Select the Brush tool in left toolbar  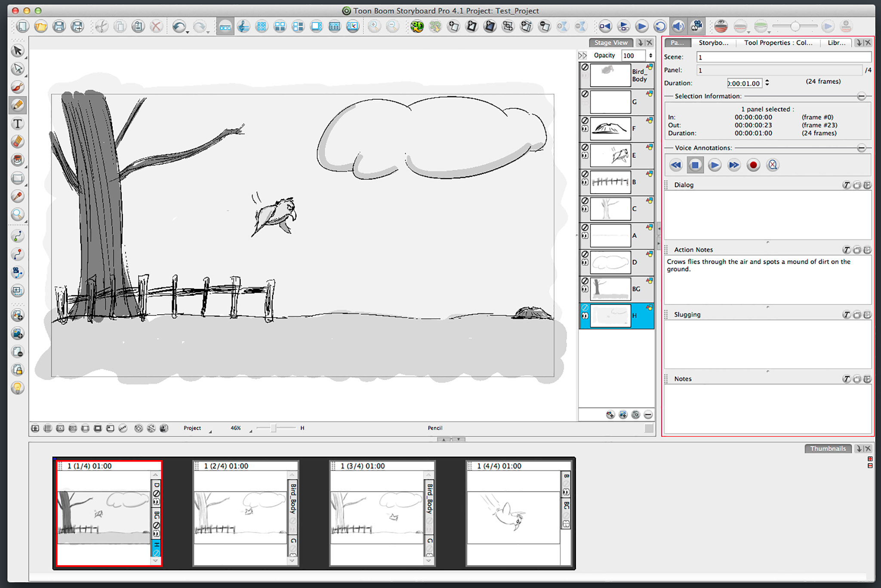pos(18,87)
